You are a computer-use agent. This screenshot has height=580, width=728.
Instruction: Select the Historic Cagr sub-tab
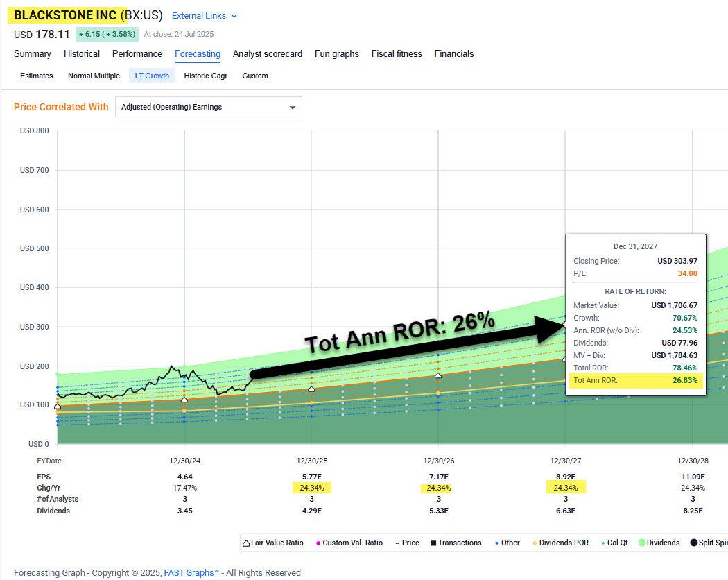click(x=206, y=76)
